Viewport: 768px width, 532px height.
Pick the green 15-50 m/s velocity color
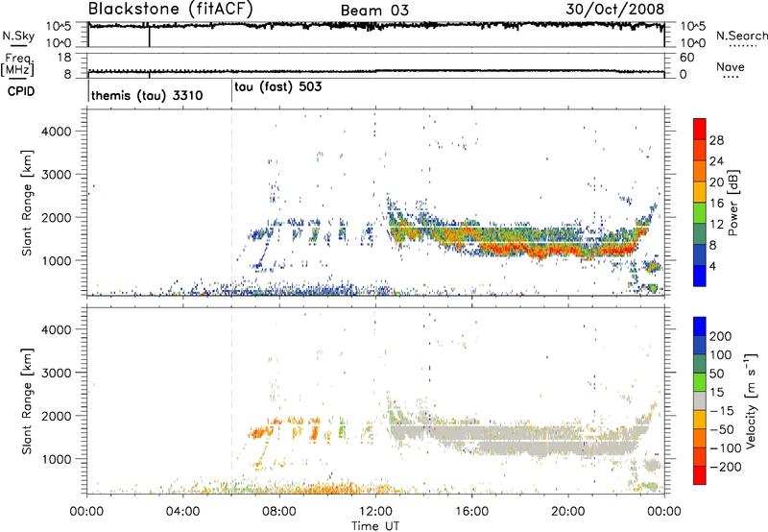coord(700,382)
